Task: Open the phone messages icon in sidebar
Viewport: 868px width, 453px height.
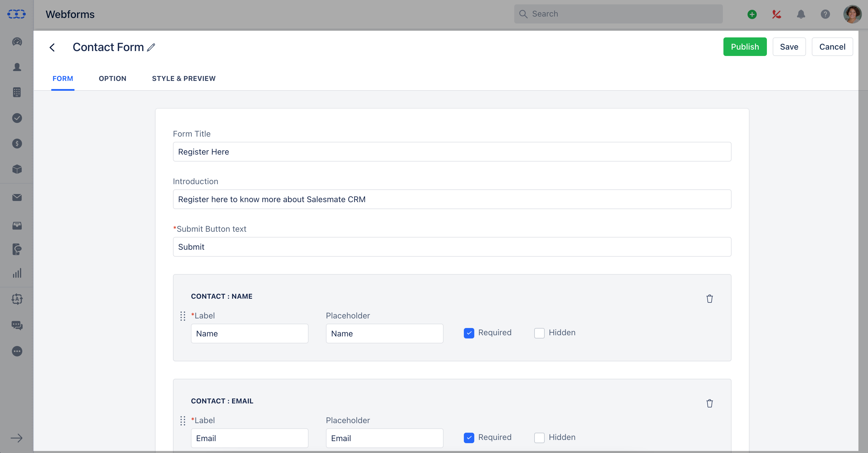Action: (x=17, y=249)
